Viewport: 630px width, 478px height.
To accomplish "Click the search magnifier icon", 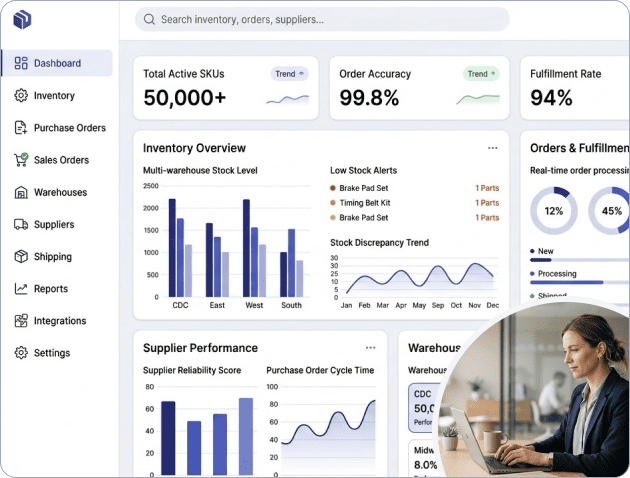I will pyautogui.click(x=149, y=19).
